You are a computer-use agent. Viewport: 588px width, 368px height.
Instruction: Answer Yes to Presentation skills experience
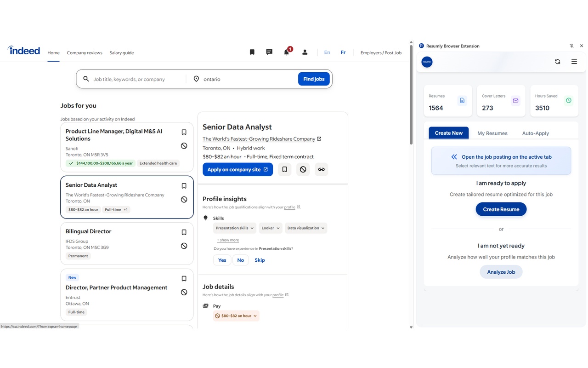pyautogui.click(x=222, y=260)
